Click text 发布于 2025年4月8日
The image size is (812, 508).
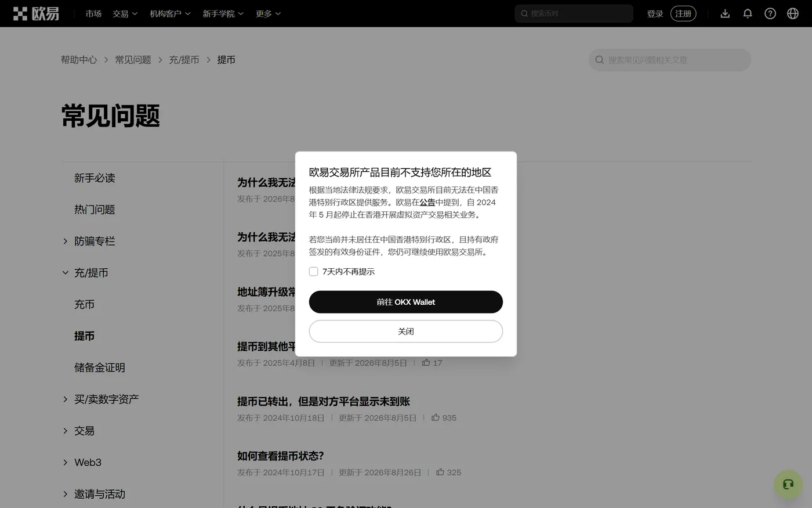point(276,362)
